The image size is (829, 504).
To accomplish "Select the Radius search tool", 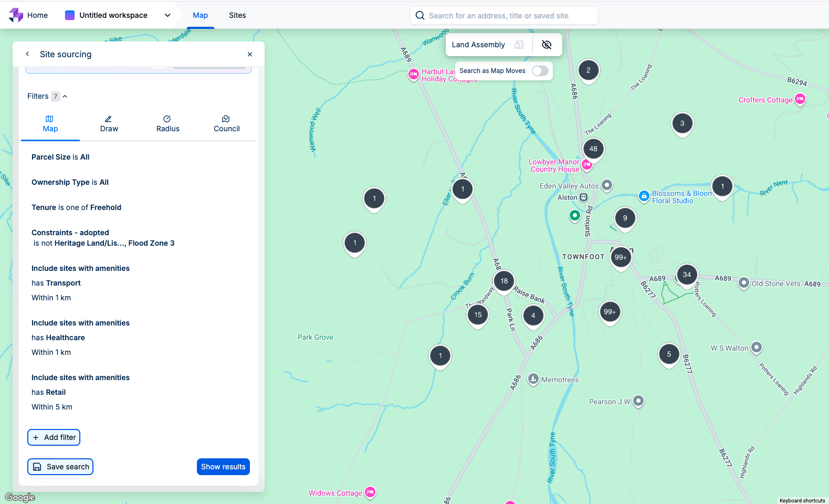I will point(167,124).
